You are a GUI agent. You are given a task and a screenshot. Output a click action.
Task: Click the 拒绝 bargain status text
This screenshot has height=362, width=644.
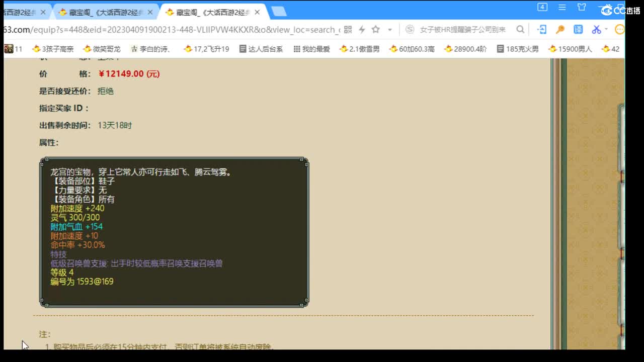click(x=106, y=91)
